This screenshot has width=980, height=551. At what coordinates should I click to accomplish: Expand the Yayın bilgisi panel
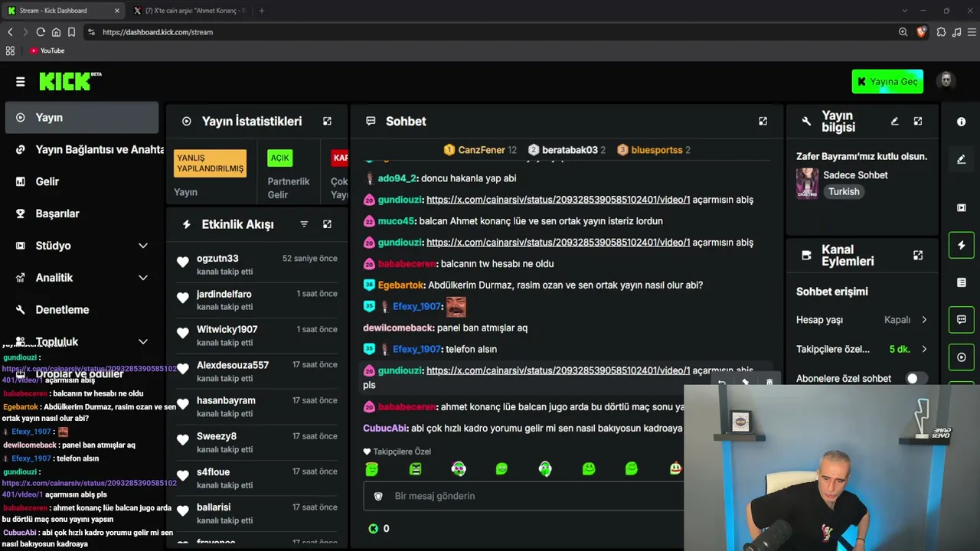(x=918, y=121)
